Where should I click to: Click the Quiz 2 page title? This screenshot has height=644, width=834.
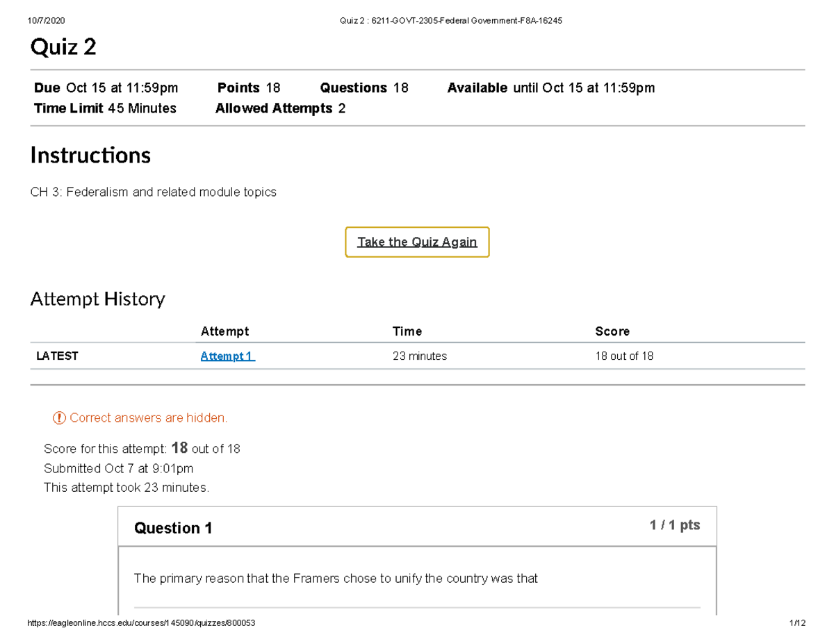pos(65,47)
